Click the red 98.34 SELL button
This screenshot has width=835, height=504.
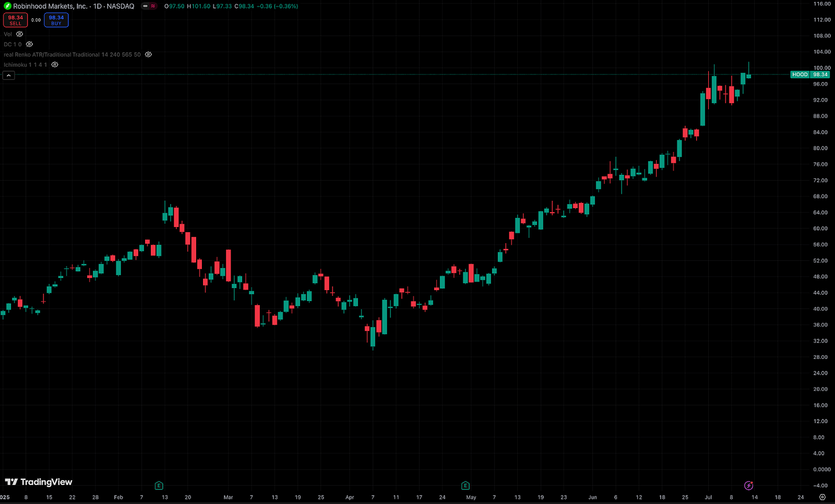[15, 20]
